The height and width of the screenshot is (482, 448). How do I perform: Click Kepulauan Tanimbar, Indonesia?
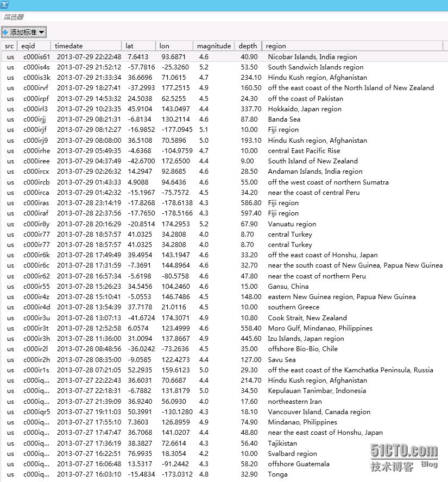coord(317,391)
